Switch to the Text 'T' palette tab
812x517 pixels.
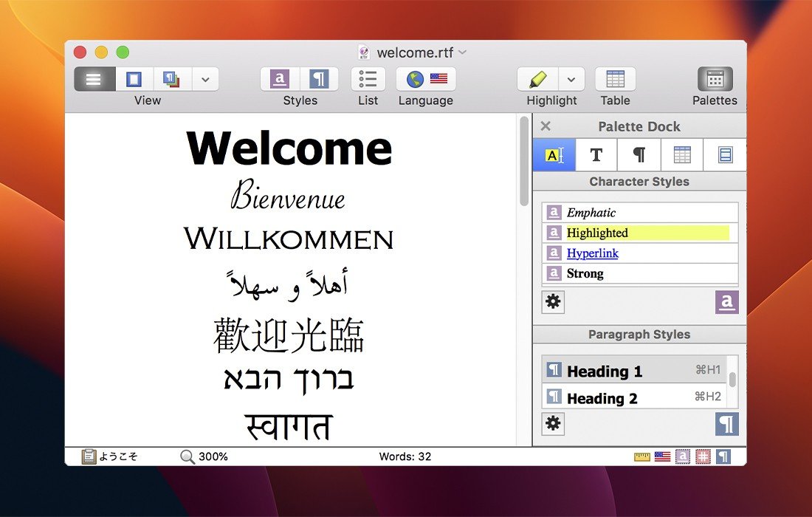click(596, 155)
